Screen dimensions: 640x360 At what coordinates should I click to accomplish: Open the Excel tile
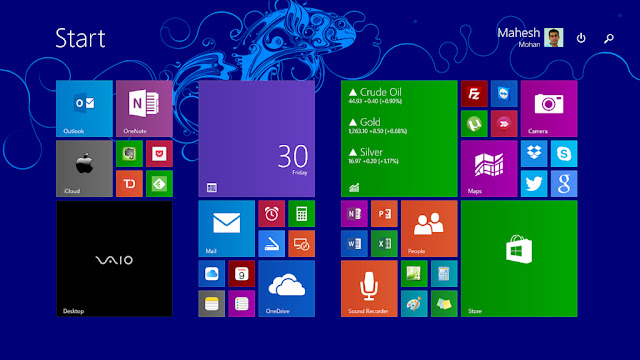point(384,244)
